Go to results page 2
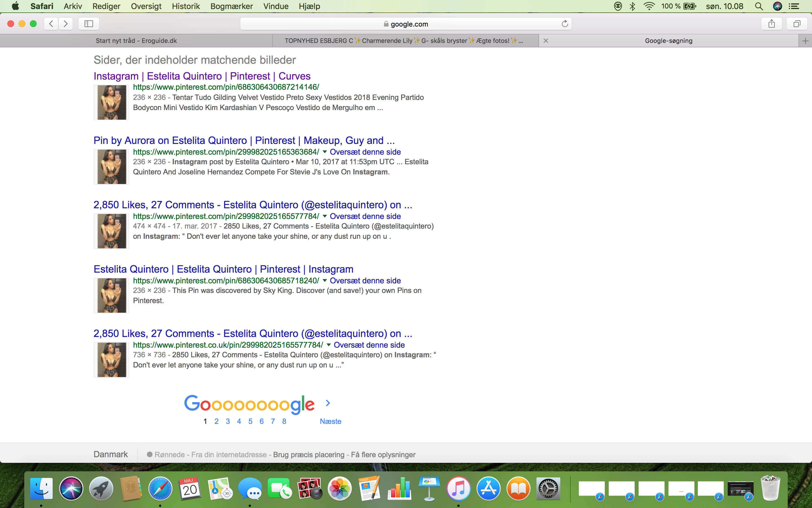This screenshot has height=508, width=812. coord(217,421)
